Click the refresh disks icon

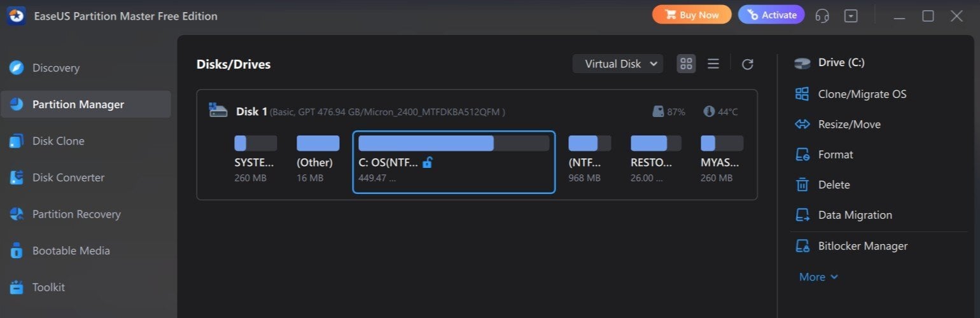click(x=748, y=64)
